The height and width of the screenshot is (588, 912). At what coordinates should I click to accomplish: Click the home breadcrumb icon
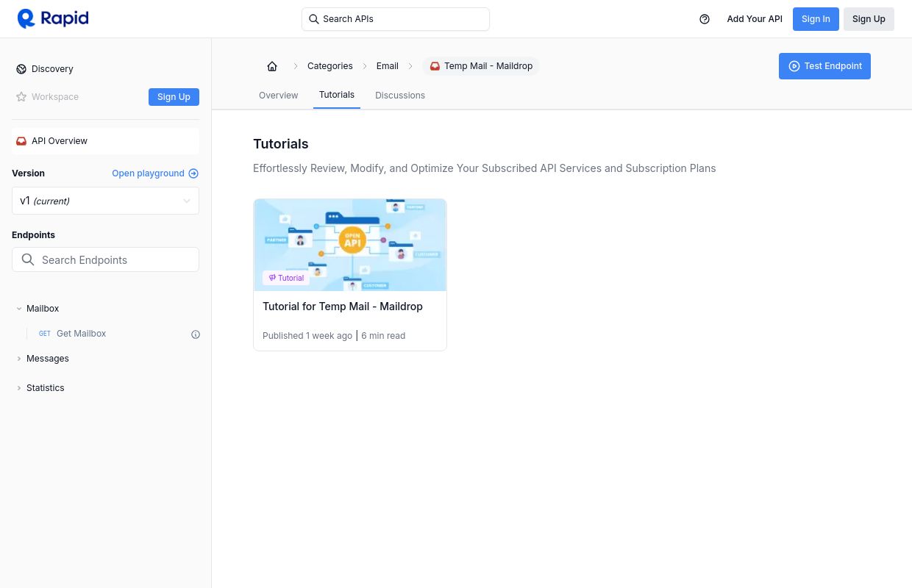(x=272, y=66)
